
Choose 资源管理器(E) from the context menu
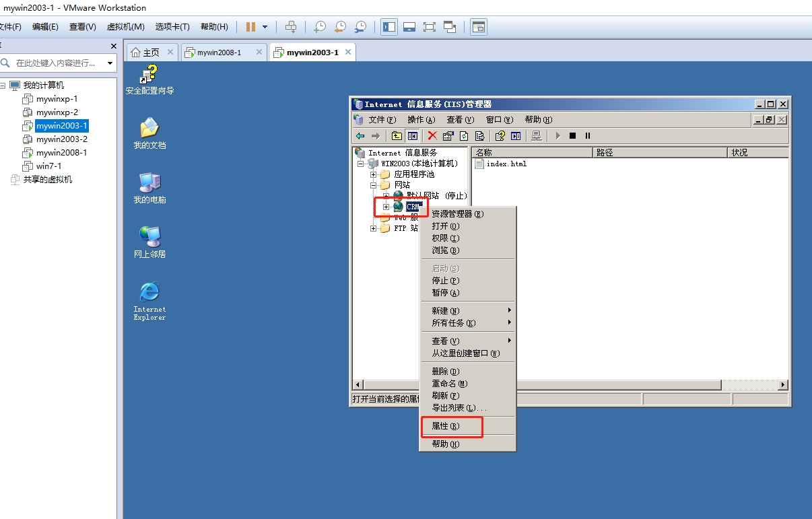467,214
